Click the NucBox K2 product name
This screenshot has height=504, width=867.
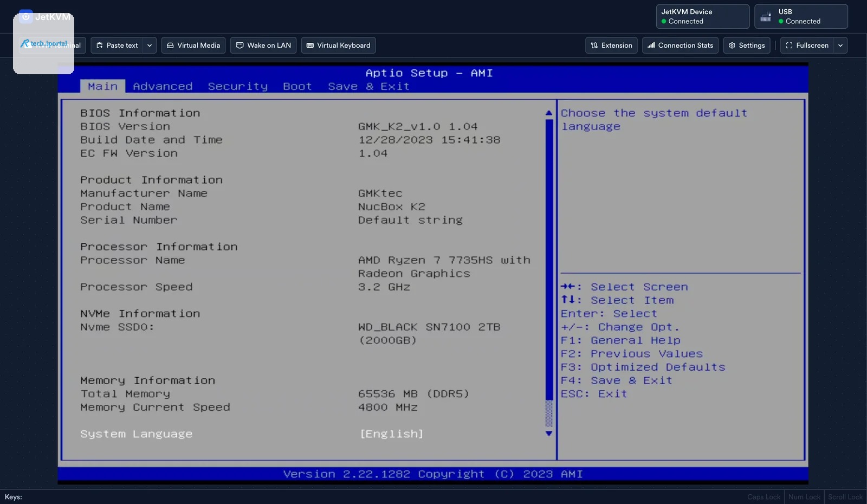(x=392, y=207)
